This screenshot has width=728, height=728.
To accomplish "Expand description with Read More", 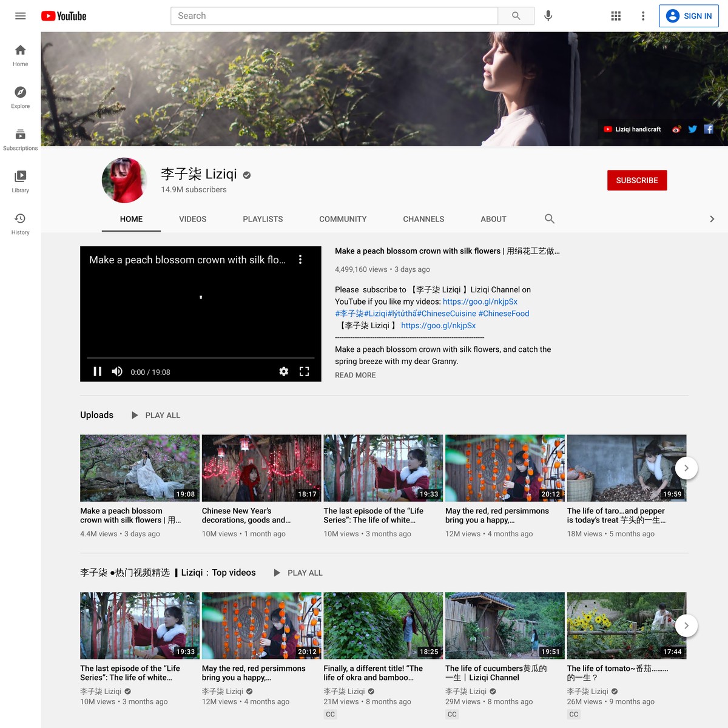I will pos(355,376).
